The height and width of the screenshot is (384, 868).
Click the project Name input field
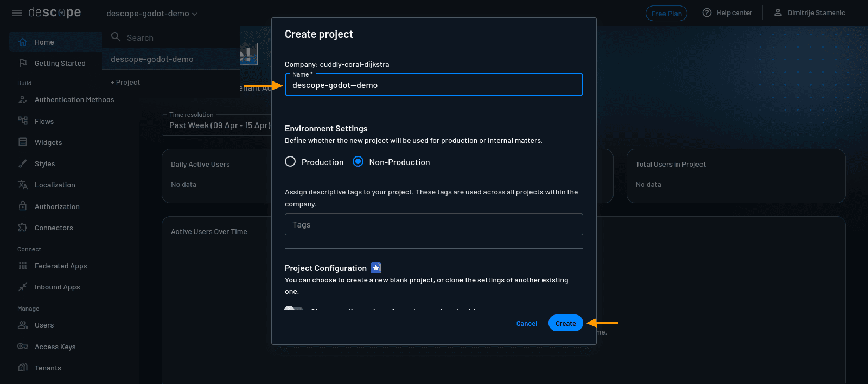tap(433, 85)
